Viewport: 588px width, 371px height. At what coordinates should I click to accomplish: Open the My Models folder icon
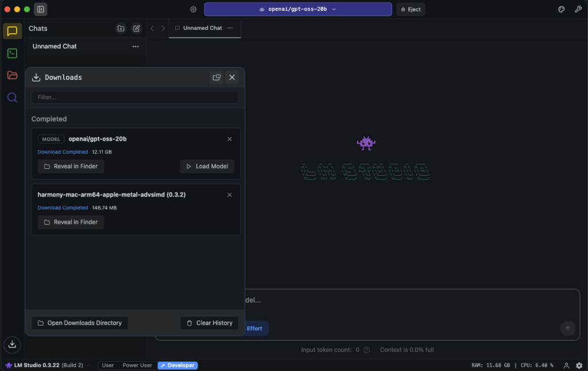click(12, 75)
